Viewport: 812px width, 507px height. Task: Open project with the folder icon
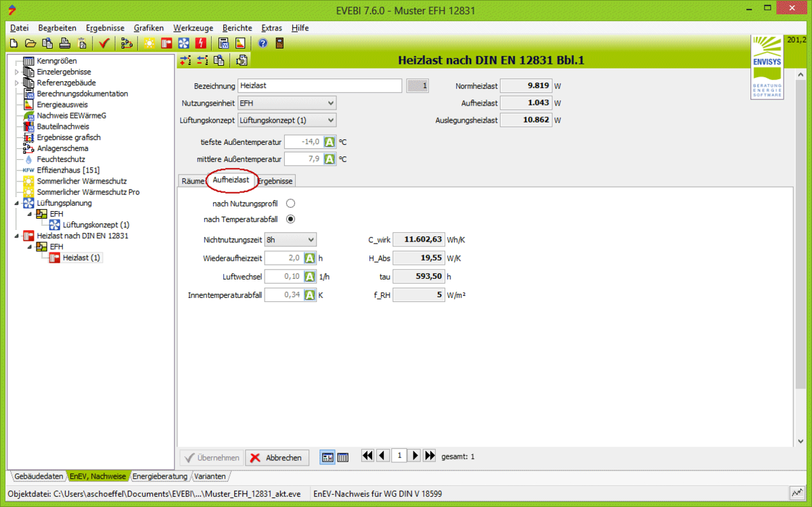click(x=30, y=43)
